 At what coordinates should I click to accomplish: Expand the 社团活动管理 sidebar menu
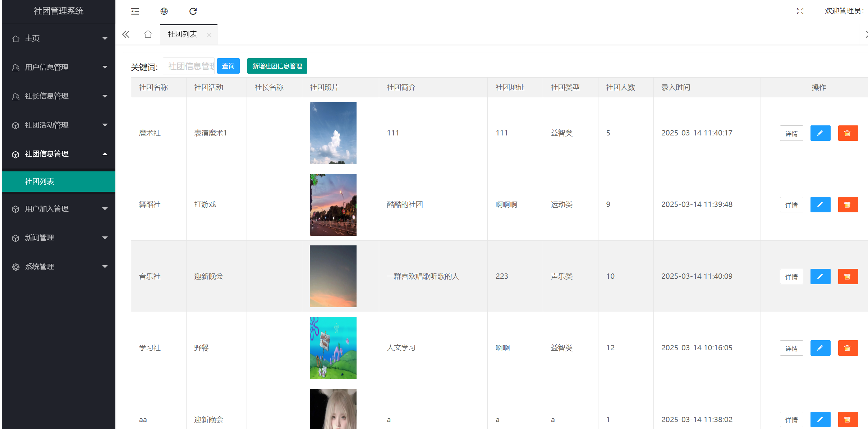click(59, 125)
